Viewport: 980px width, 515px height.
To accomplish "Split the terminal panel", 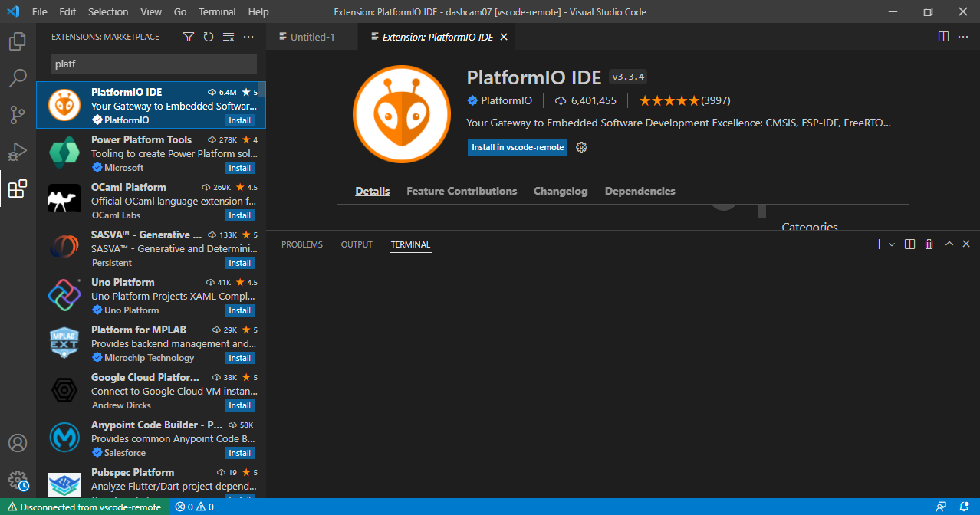I will click(909, 244).
